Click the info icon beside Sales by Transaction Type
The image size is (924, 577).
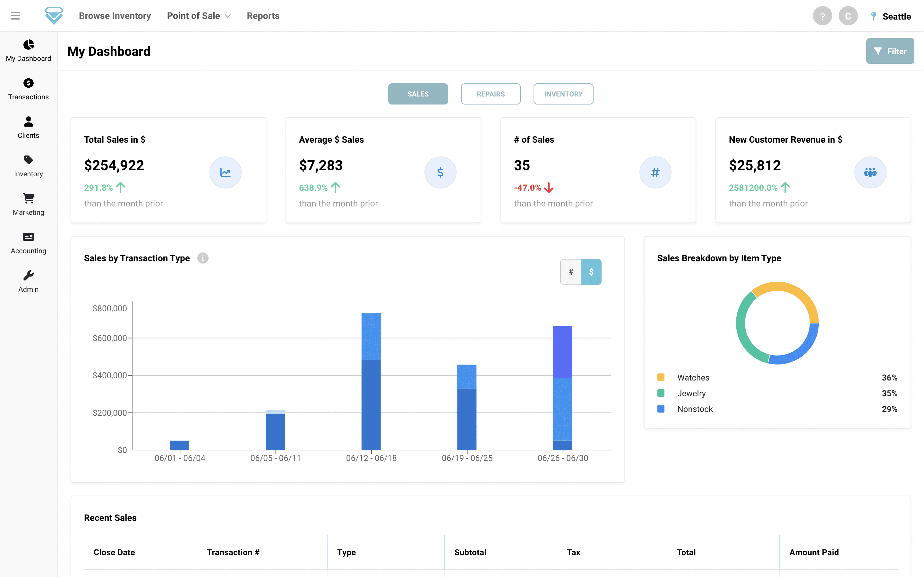(203, 258)
